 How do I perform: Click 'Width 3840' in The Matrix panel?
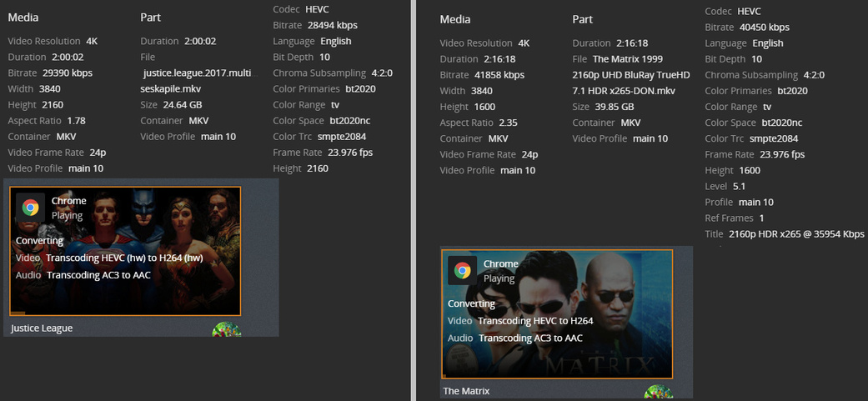point(467,91)
